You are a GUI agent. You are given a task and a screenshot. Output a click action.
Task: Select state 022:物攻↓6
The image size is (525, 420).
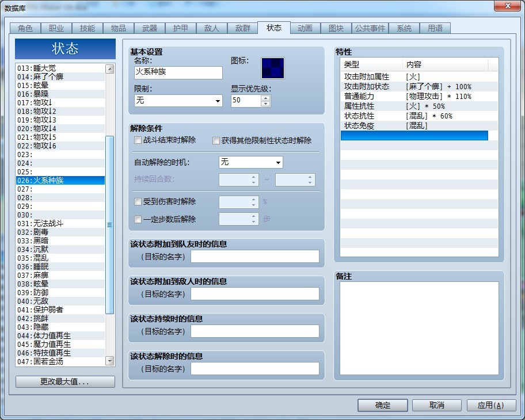pyautogui.click(x=60, y=146)
